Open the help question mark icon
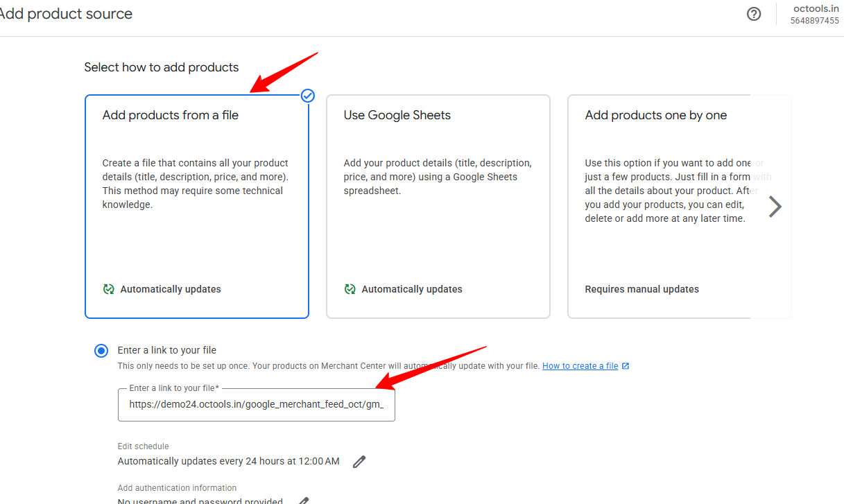Viewport: 844px width, 504px height. tap(754, 14)
